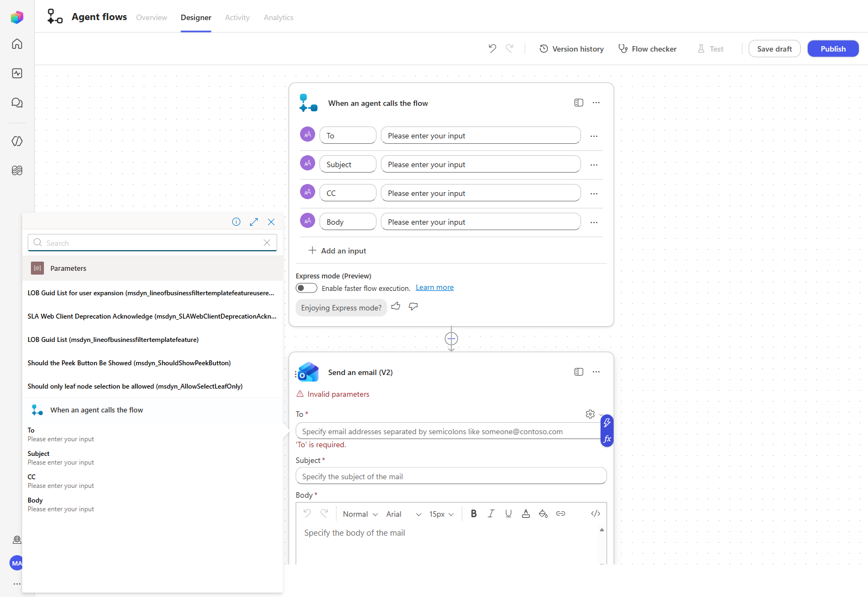Click the CC value input in trigger
The width and height of the screenshot is (868, 597).
click(481, 193)
